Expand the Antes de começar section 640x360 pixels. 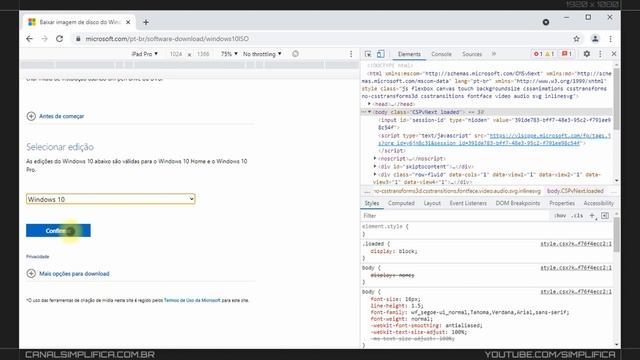click(55, 116)
